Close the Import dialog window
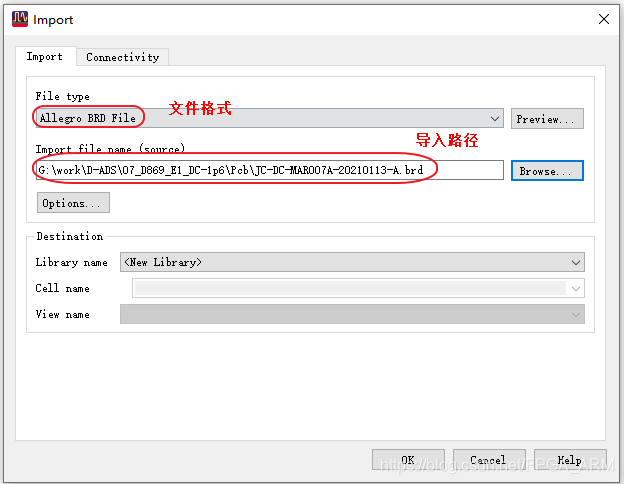This screenshot has height=484, width=624. tap(604, 19)
